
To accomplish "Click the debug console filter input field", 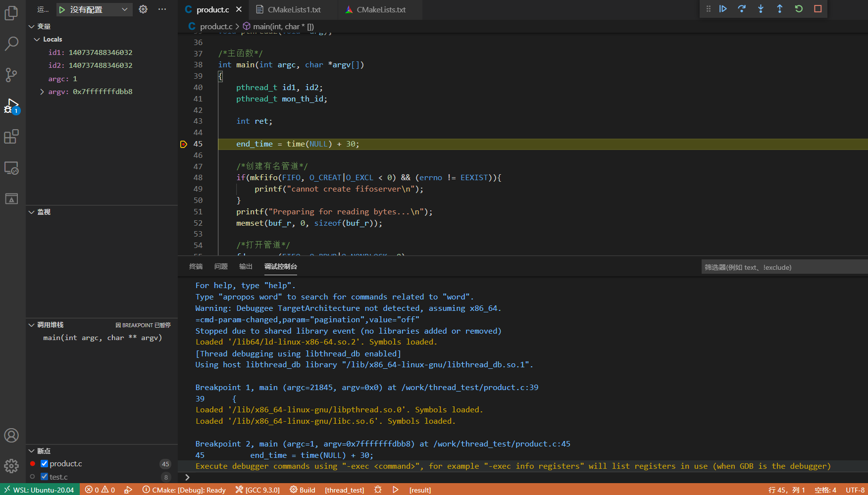I will pyautogui.click(x=784, y=267).
